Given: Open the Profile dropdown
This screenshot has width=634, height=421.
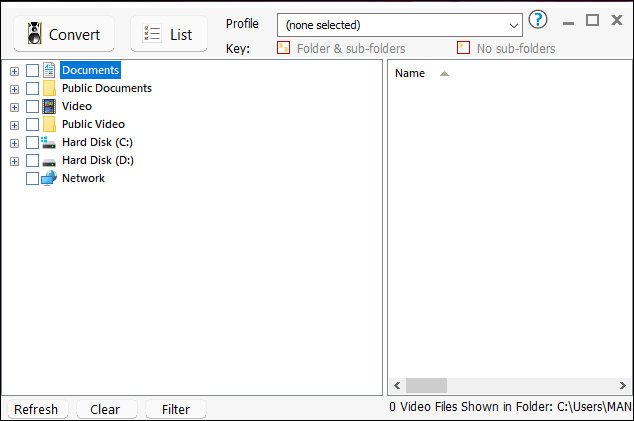Looking at the screenshot, I should click(x=399, y=25).
